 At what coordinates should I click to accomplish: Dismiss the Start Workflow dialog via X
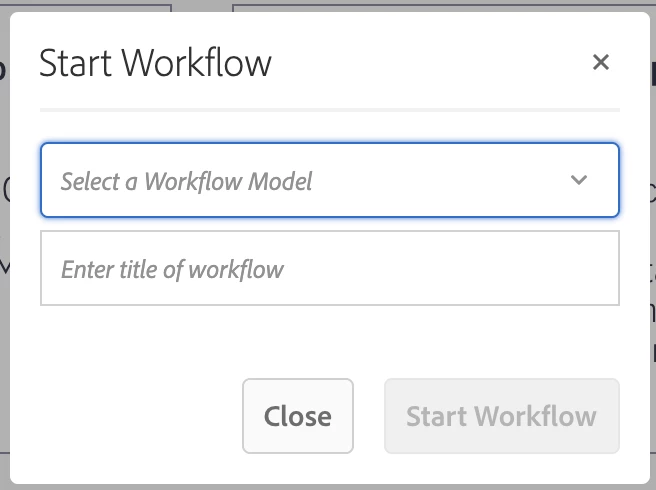[600, 63]
